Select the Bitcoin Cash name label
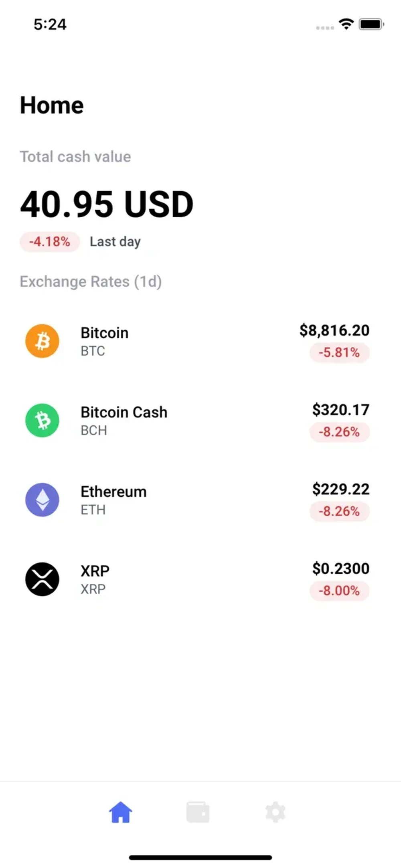Viewport: 401px width, 868px height. pyautogui.click(x=124, y=412)
